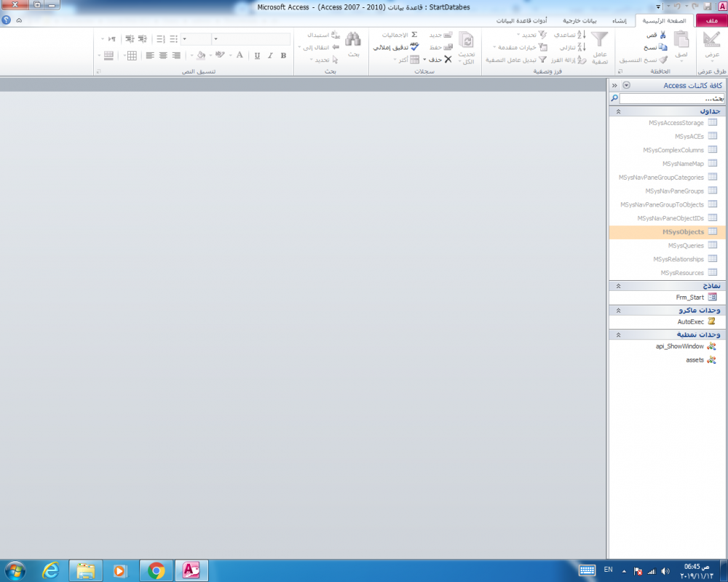The width and height of the screenshot is (728, 582).
Task: Open Google Chrome from the taskbar
Action: (157, 570)
